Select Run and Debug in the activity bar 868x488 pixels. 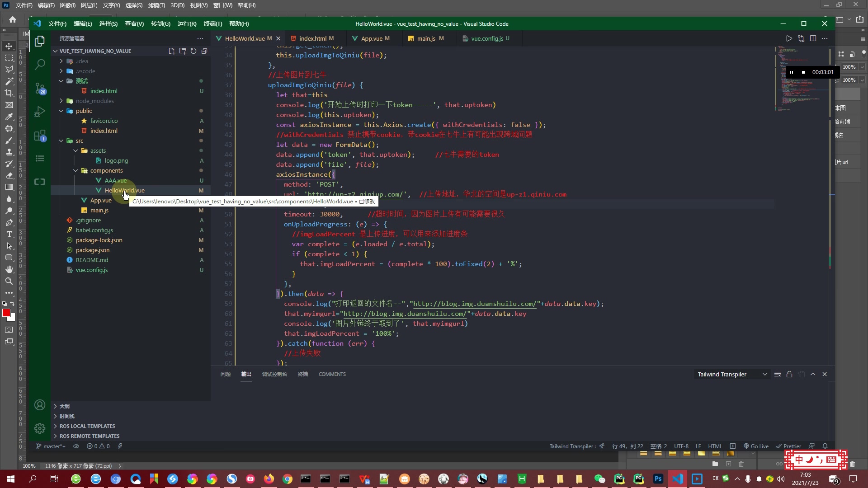pos(40,112)
